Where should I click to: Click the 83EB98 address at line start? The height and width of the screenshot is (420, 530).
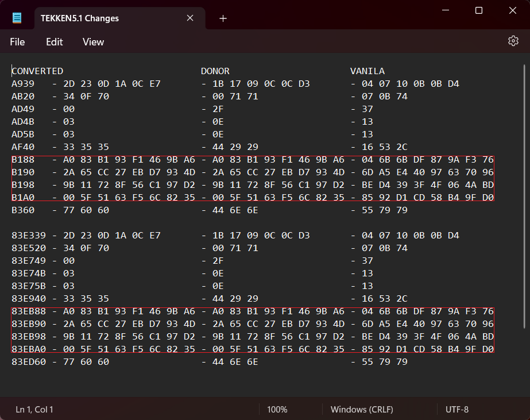(x=29, y=337)
